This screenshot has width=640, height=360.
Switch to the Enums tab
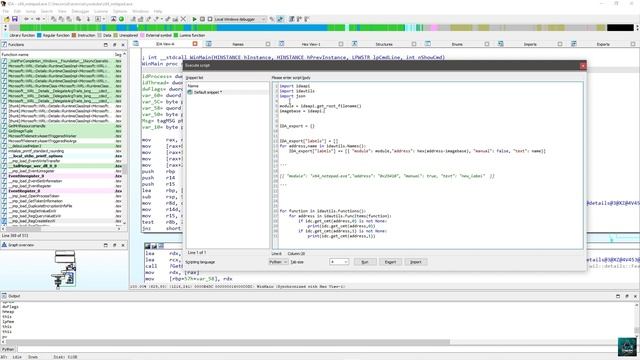(x=457, y=44)
